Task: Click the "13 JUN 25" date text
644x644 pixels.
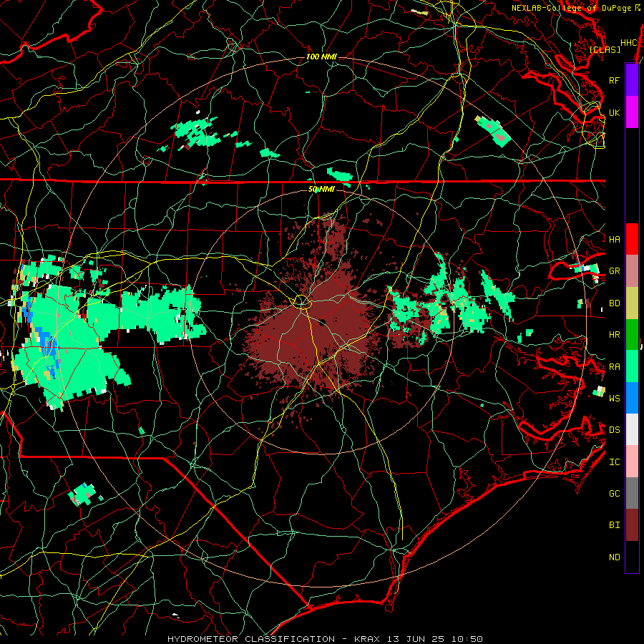Action: (415, 639)
